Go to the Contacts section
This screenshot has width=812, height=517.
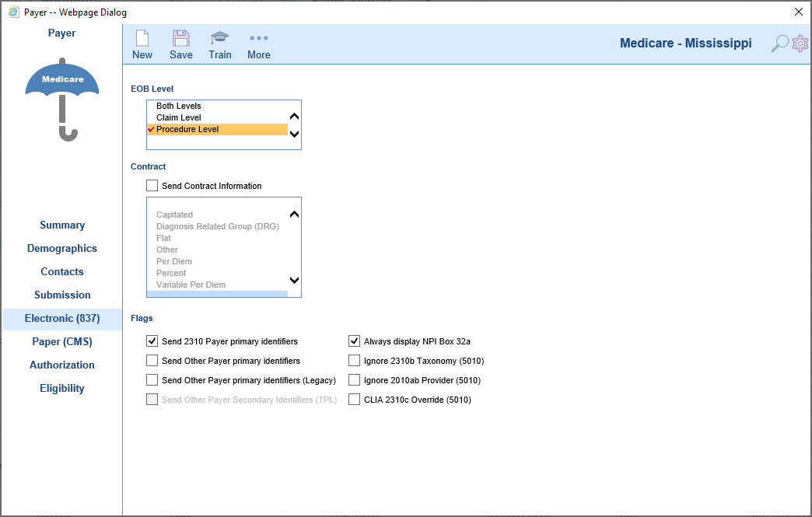(x=62, y=271)
